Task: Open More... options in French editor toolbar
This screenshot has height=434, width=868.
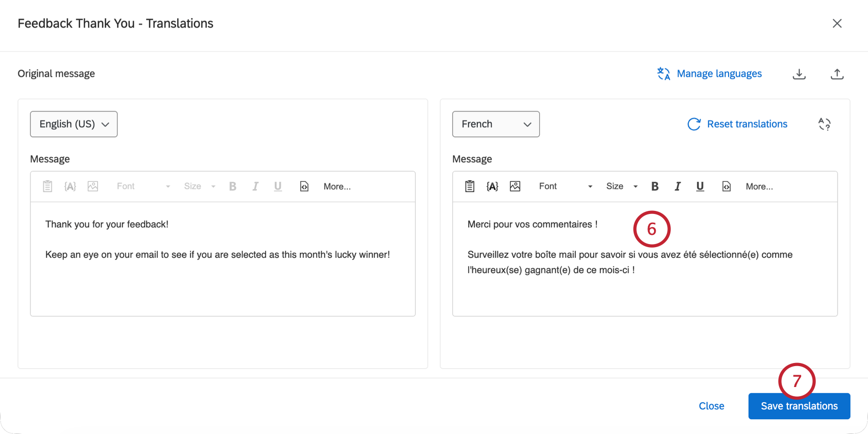Action: 759,187
